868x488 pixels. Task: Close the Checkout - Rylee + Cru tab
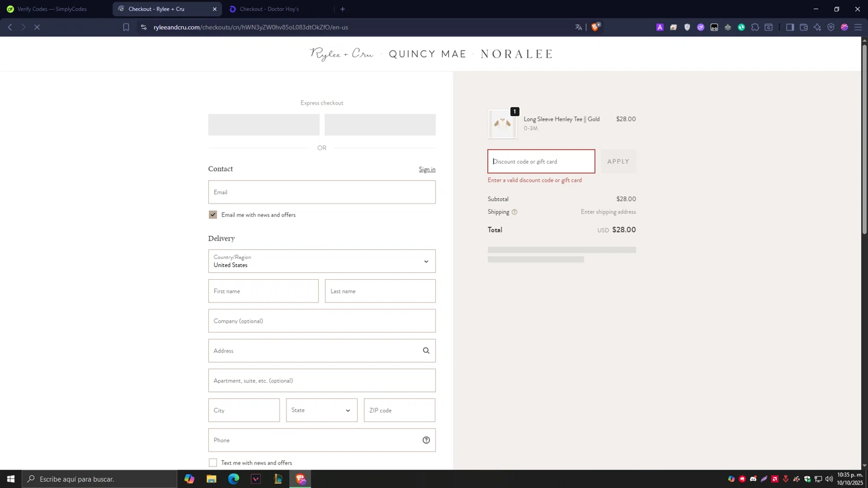[x=215, y=9]
